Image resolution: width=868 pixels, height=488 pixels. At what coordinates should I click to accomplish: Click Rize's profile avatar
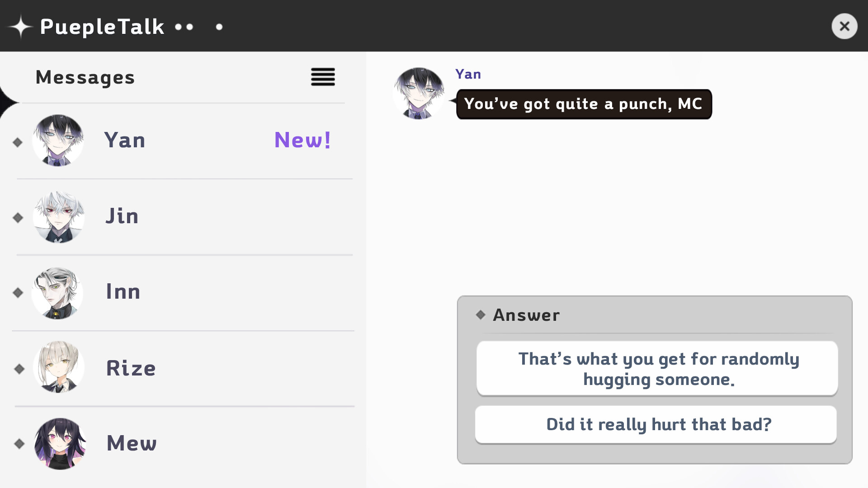click(58, 367)
